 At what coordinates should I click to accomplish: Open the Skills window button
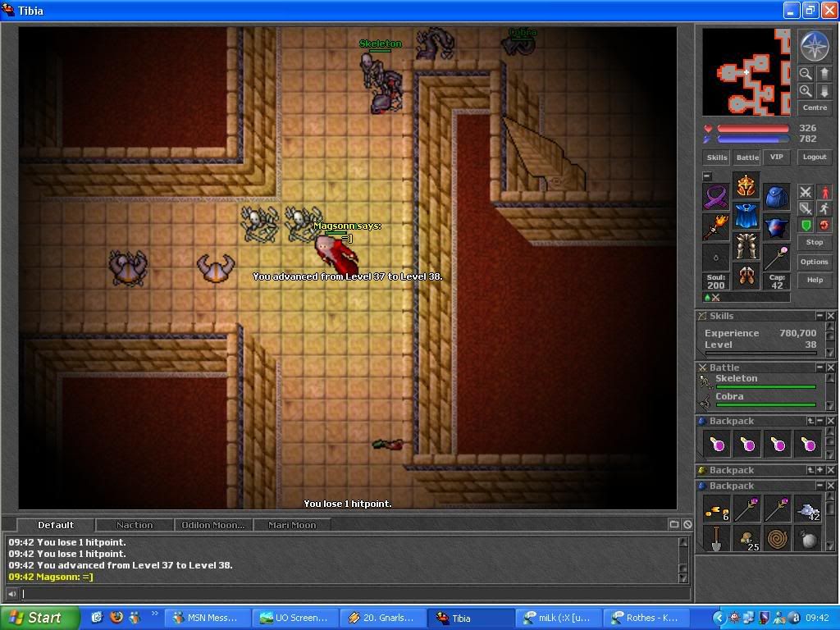click(x=717, y=157)
